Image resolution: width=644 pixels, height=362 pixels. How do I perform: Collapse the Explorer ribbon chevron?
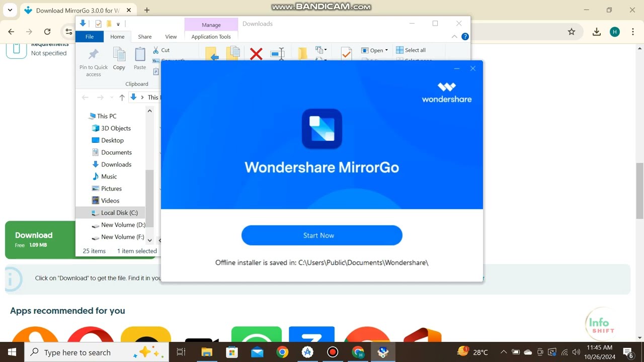pos(454,37)
